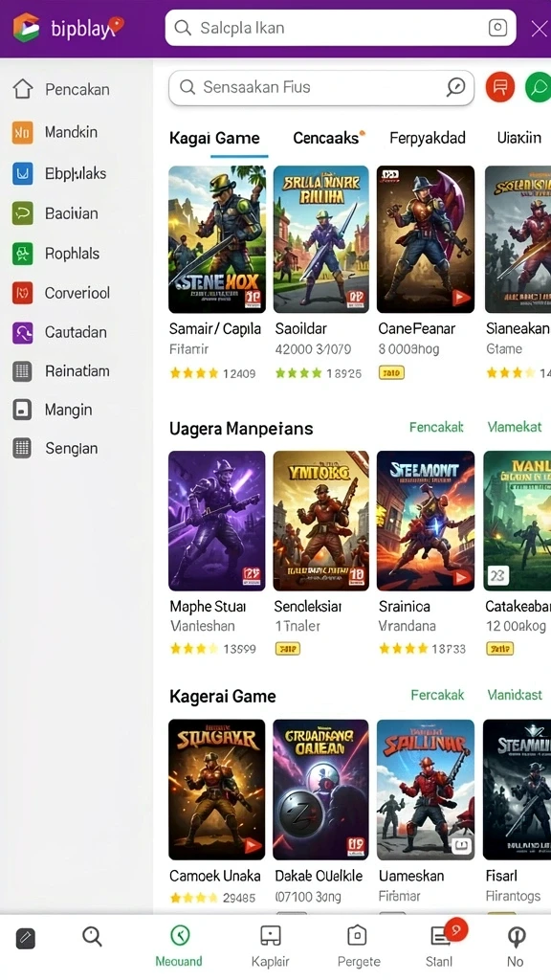Click the Camoek Unaka title text
This screenshot has width=551, height=980.
pos(215,876)
